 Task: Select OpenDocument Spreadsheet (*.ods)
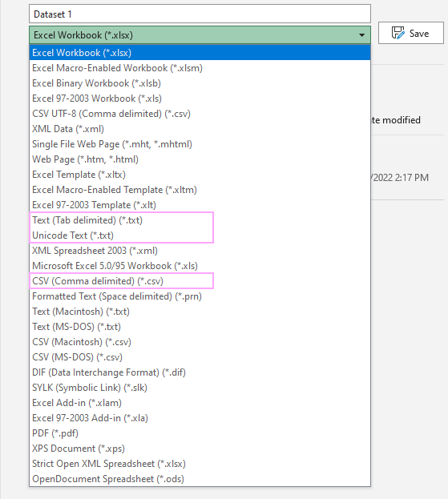click(x=200, y=479)
